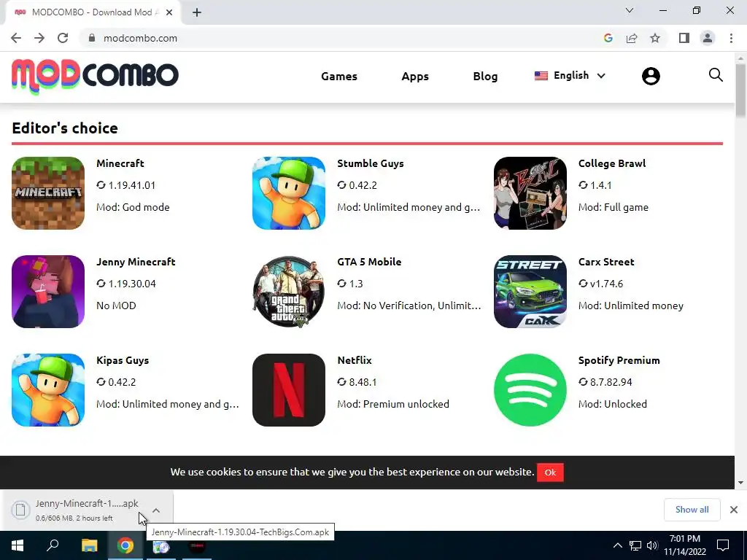
Task: Open the user account icon
Action: [x=651, y=76]
